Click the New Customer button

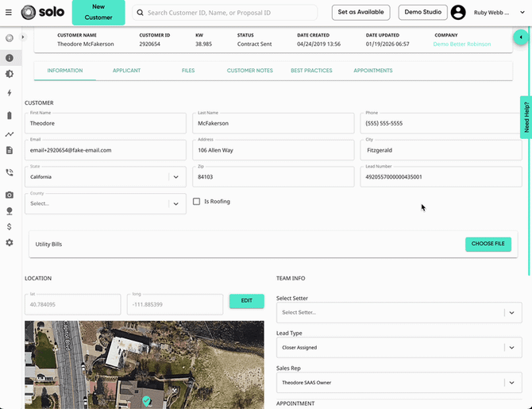coord(98,12)
